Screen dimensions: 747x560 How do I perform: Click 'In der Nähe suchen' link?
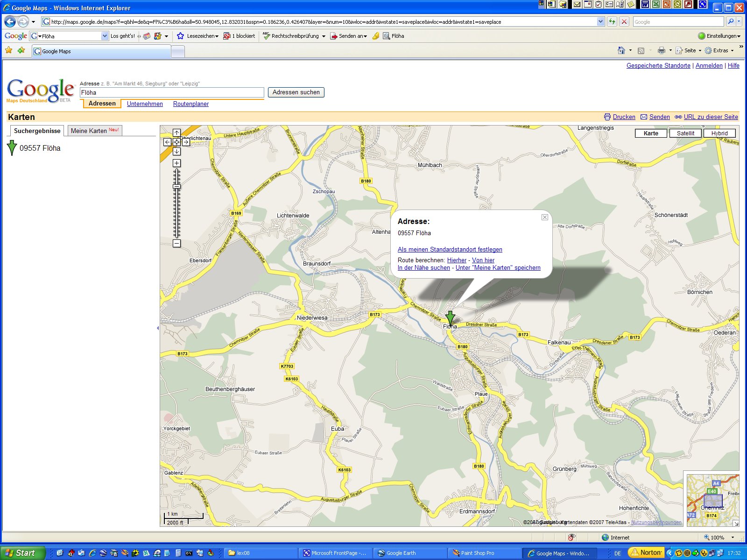point(424,268)
